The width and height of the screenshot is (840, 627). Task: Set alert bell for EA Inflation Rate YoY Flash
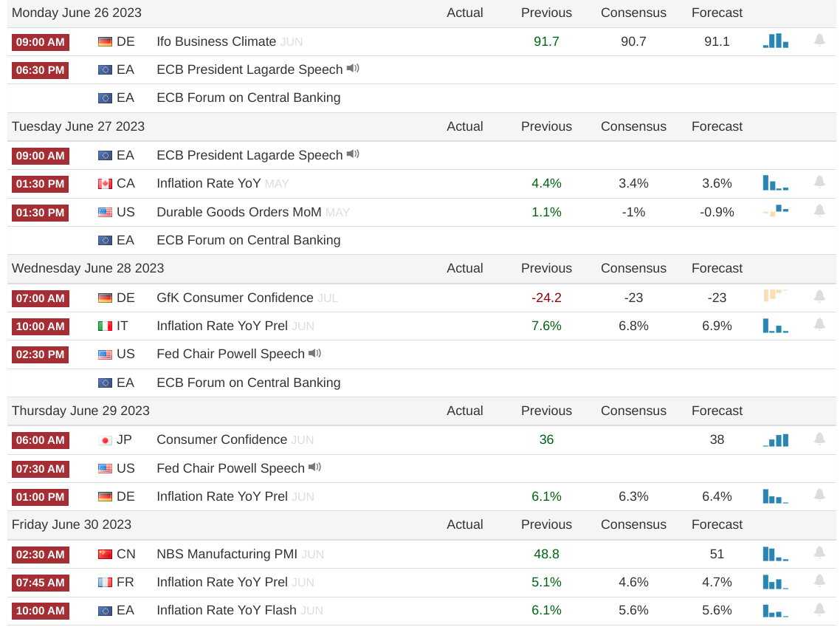click(819, 609)
